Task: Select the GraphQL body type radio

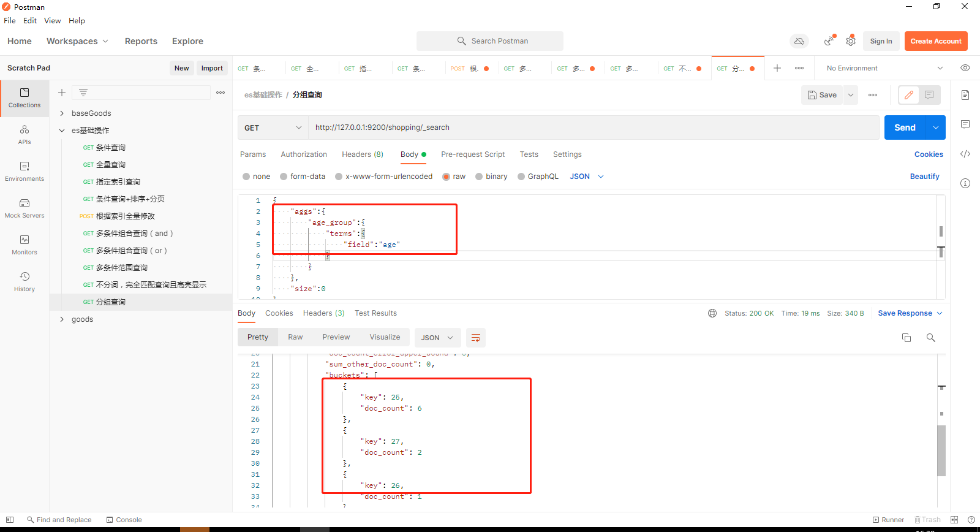Action: point(521,177)
